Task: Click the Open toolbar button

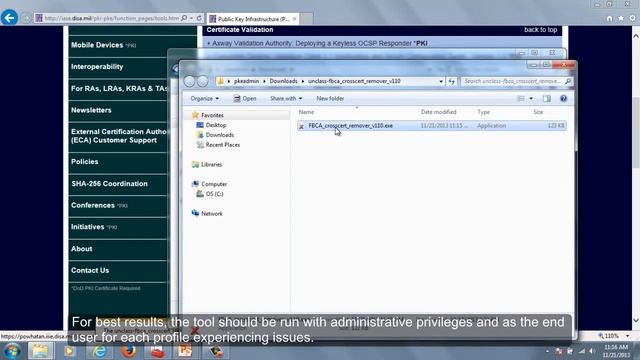Action: (245, 98)
